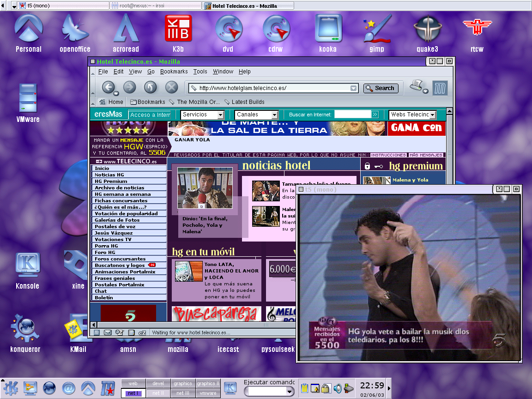532x399 pixels.
Task: Open the dvd drive icon
Action: 228,33
